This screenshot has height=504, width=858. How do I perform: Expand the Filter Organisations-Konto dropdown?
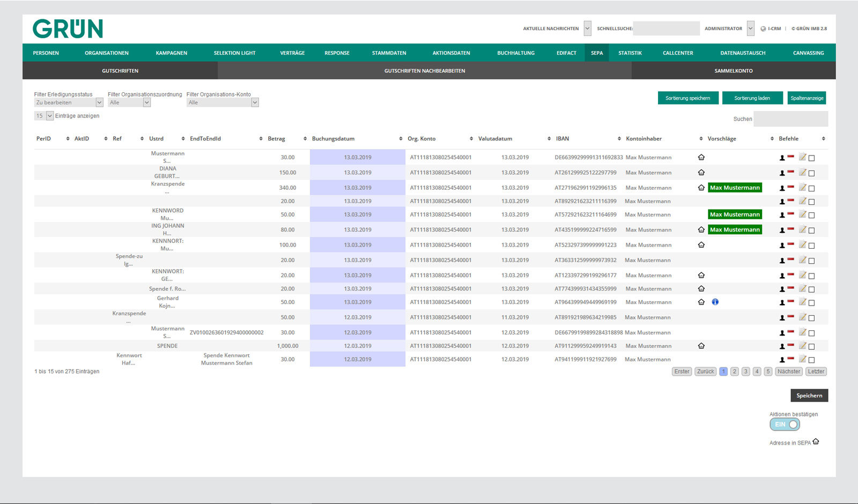point(223,102)
